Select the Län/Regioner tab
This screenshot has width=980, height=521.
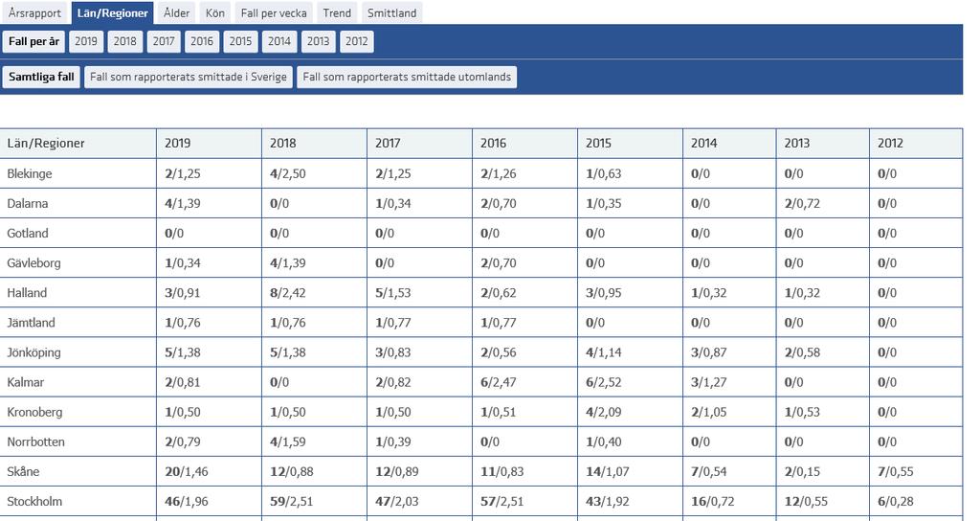point(113,12)
